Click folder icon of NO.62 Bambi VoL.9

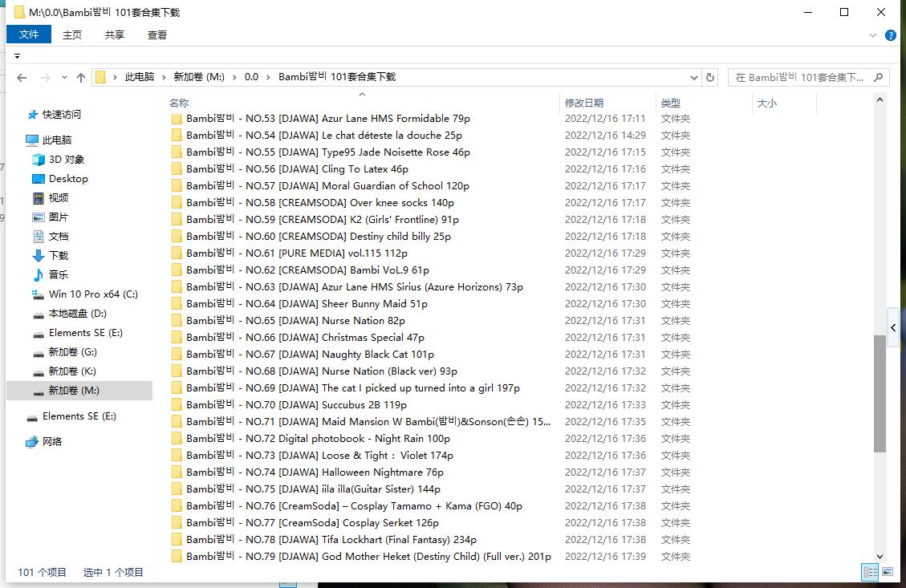[177, 270]
